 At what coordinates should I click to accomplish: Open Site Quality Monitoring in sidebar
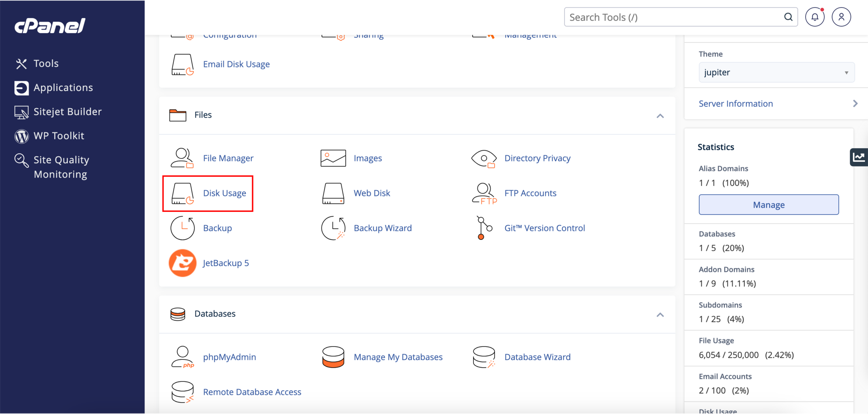[x=52, y=167]
